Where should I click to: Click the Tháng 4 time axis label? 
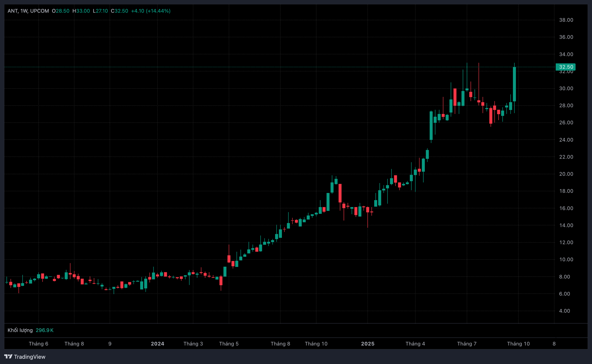415,344
